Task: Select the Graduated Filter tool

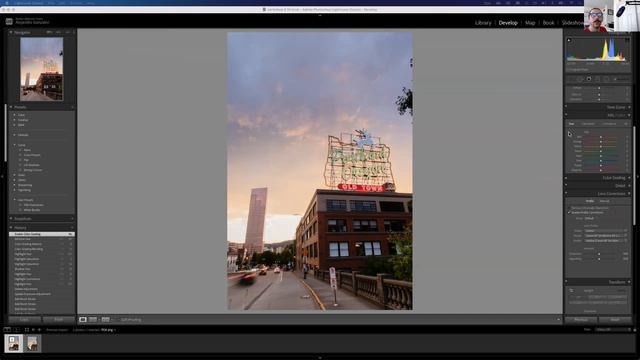Action: pyautogui.click(x=598, y=79)
